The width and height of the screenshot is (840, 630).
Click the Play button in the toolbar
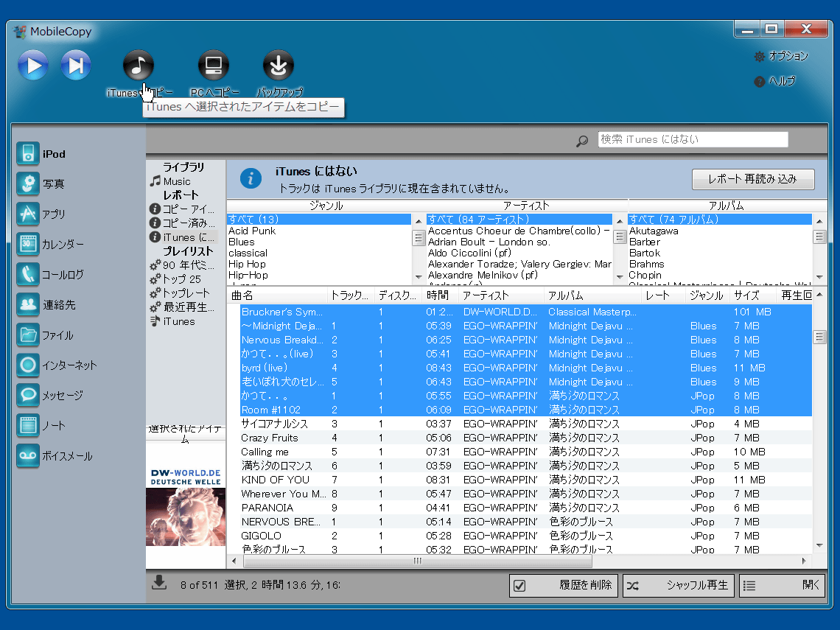(x=33, y=66)
